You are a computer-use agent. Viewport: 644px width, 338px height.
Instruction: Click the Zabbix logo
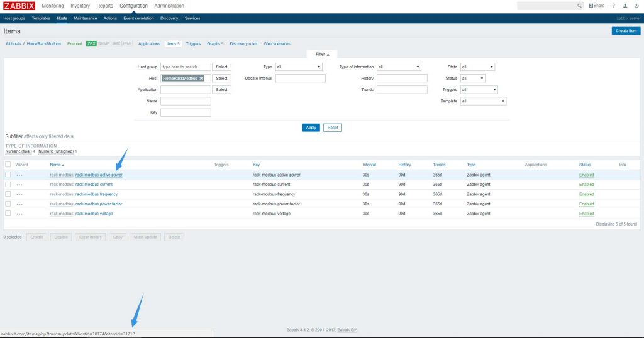pyautogui.click(x=19, y=6)
